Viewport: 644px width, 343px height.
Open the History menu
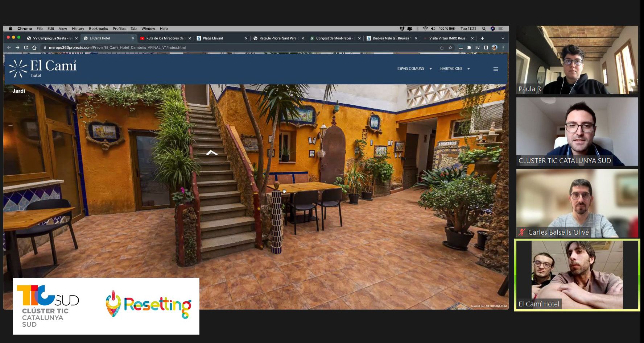78,29
